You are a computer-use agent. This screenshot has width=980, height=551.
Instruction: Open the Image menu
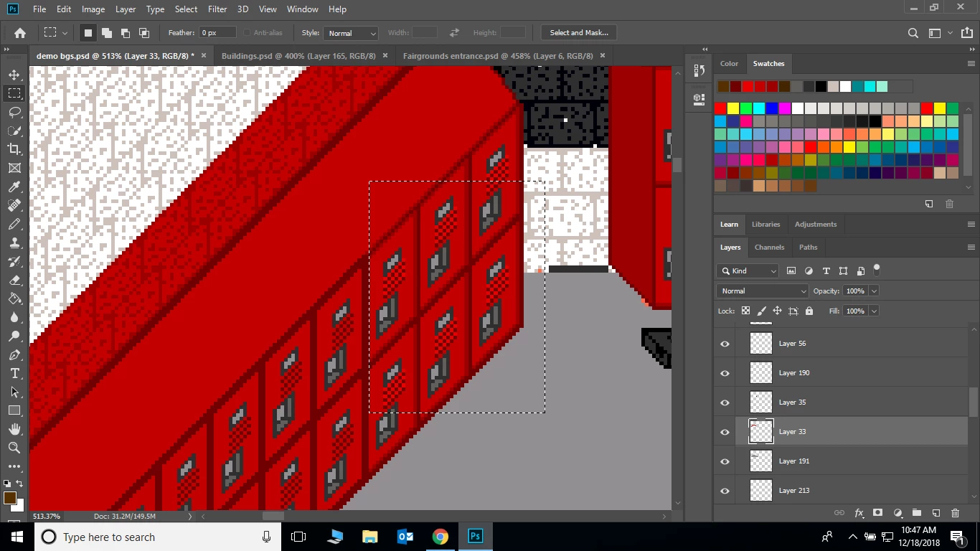tap(93, 9)
